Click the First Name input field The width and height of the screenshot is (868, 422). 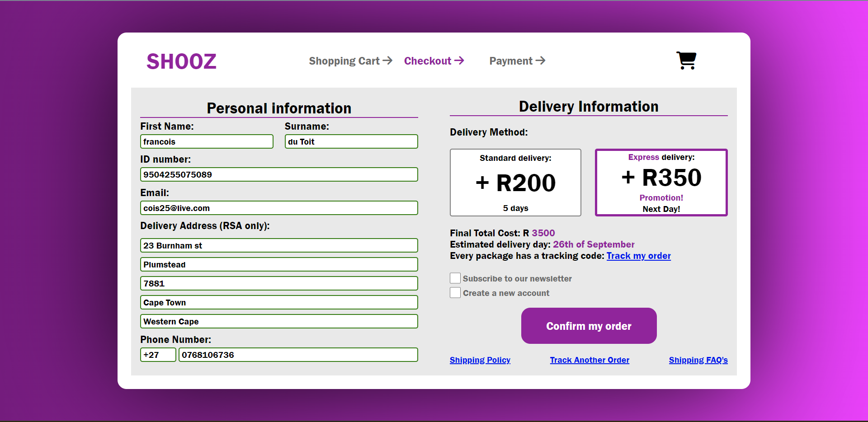pos(207,141)
